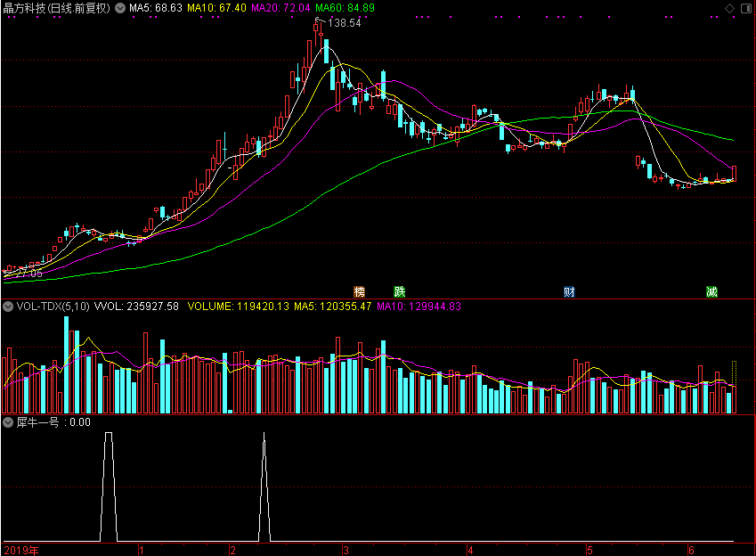Expand the VOL-TDX indicator dropdown arrow
Viewport: 756px width, 556px height.
8,307
